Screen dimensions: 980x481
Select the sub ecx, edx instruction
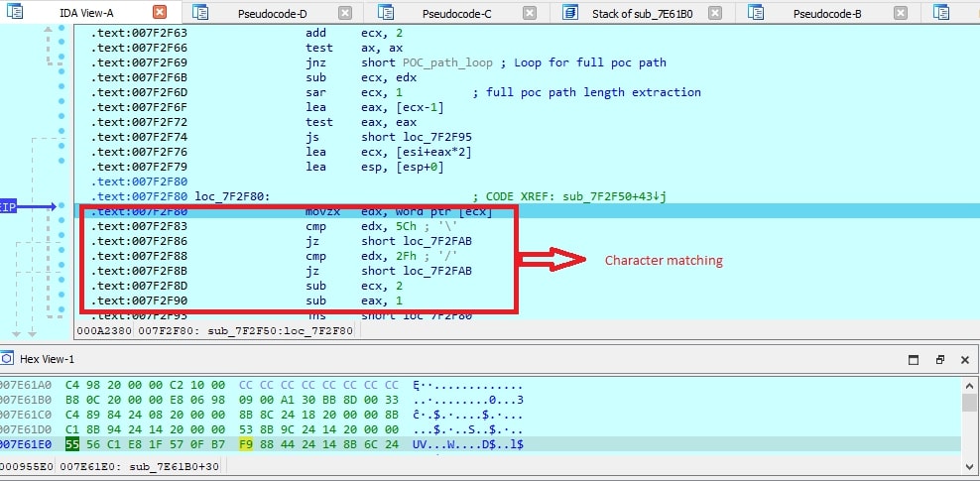[361, 77]
